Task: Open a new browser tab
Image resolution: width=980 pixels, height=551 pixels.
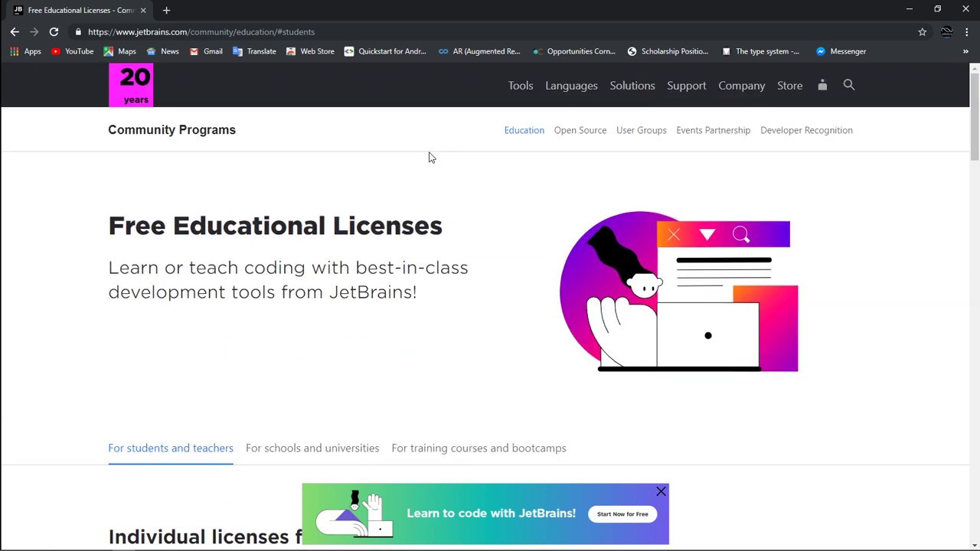Action: click(166, 10)
